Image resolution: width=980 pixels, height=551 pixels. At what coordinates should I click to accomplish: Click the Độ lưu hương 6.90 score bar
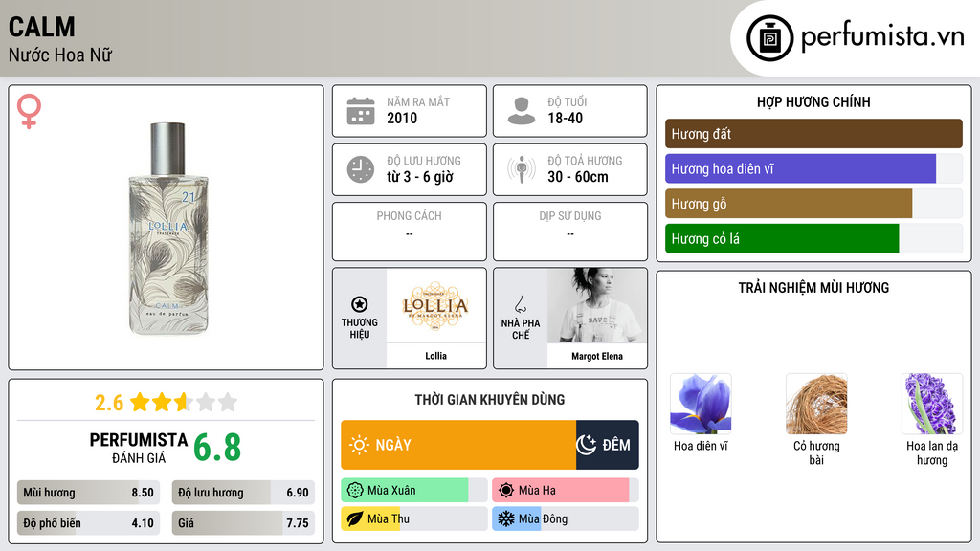pos(243,493)
